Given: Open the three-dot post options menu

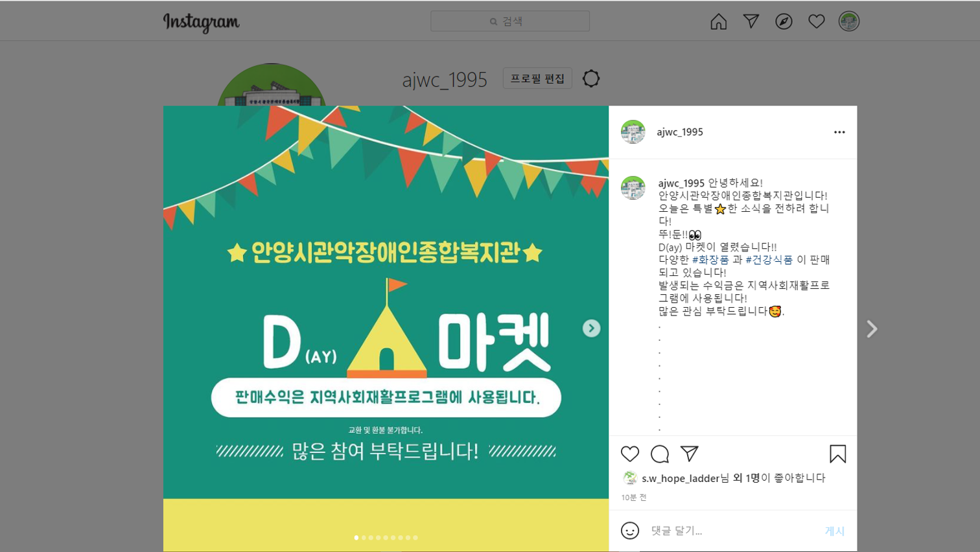Looking at the screenshot, I should [839, 132].
